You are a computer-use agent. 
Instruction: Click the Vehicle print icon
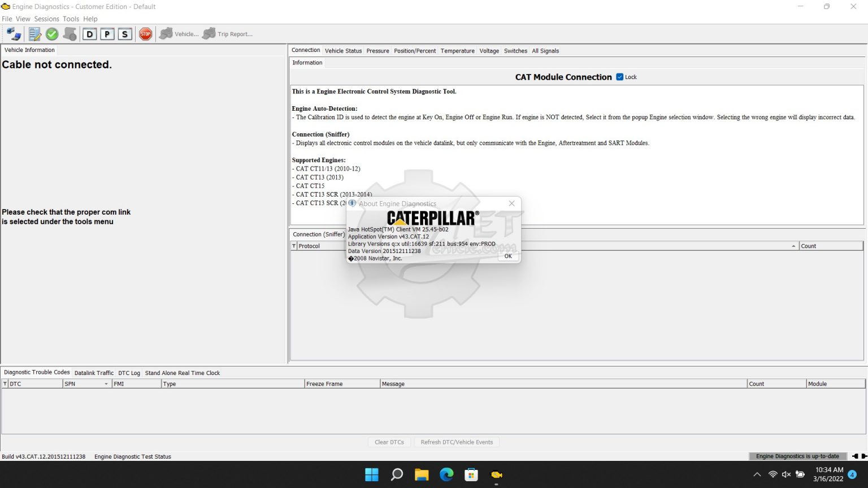tap(166, 34)
